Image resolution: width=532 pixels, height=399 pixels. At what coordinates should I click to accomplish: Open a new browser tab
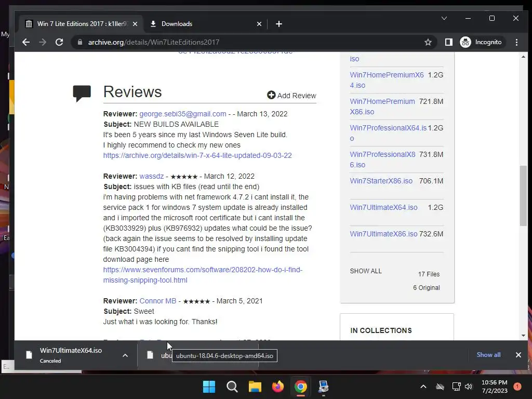coord(279,24)
